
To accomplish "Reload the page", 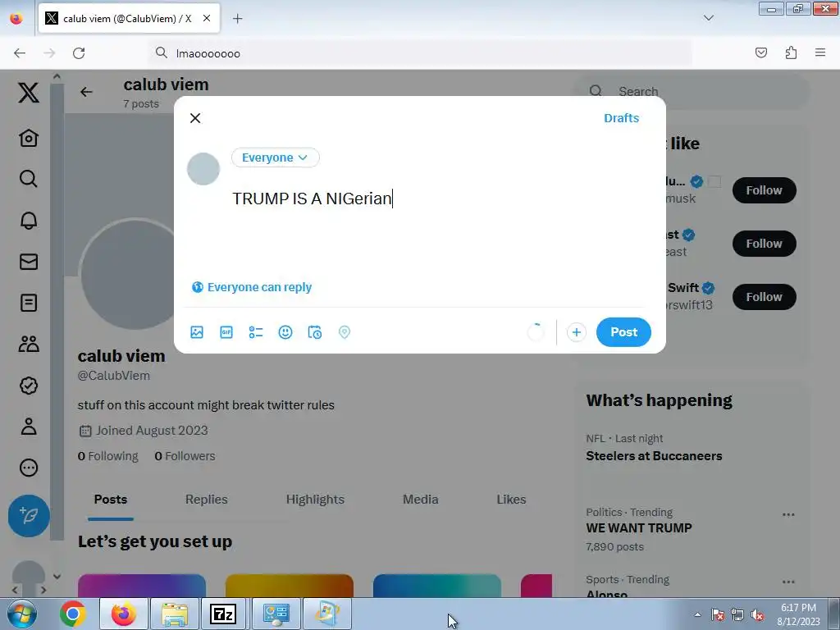I will [79, 53].
